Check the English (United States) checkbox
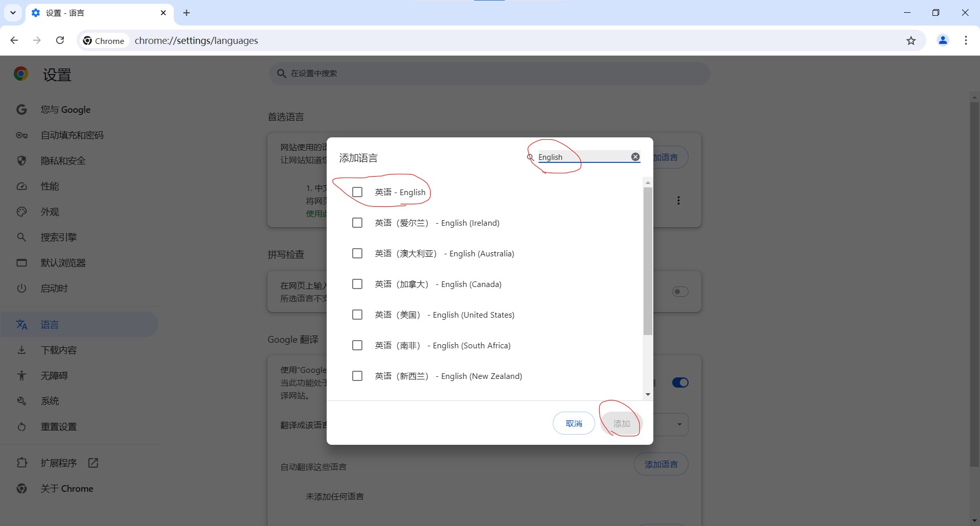Viewport: 980px width, 526px height. pyautogui.click(x=357, y=315)
